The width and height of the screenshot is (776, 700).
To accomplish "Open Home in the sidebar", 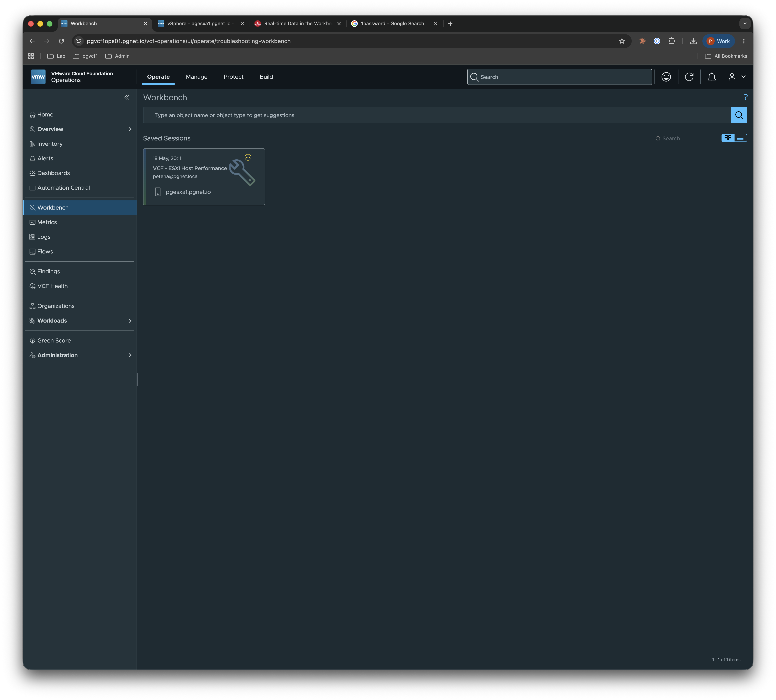I will [x=45, y=115].
